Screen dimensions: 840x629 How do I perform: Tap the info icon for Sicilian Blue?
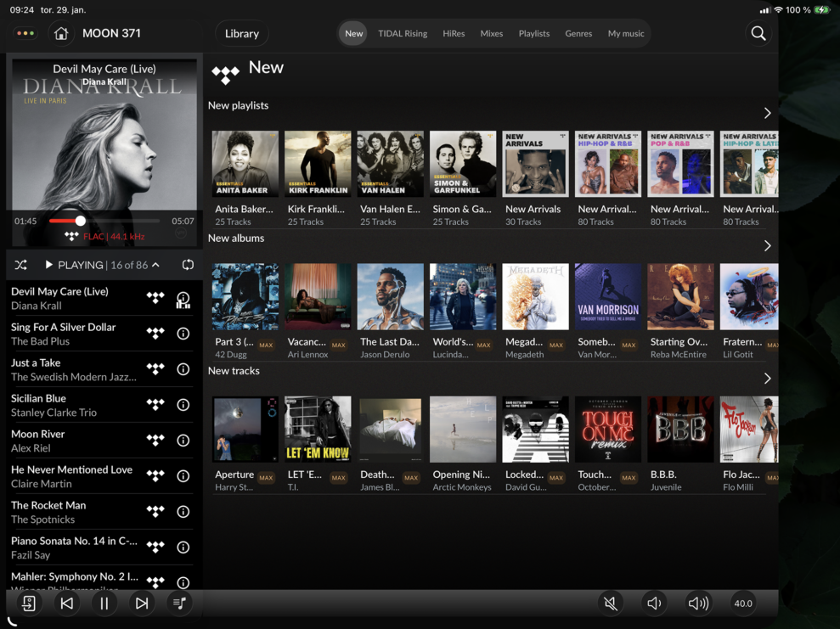(183, 405)
